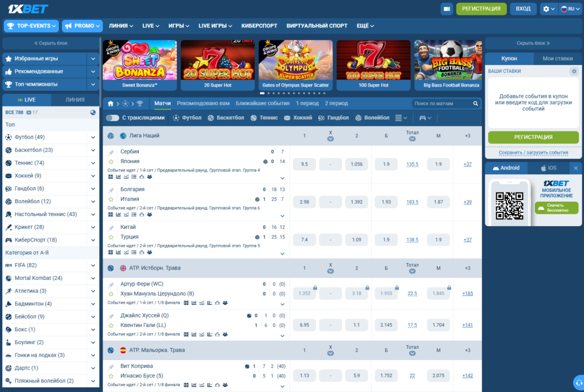Go to КИБЕРСПОРТ section
584x392 pixels.
[x=259, y=26]
